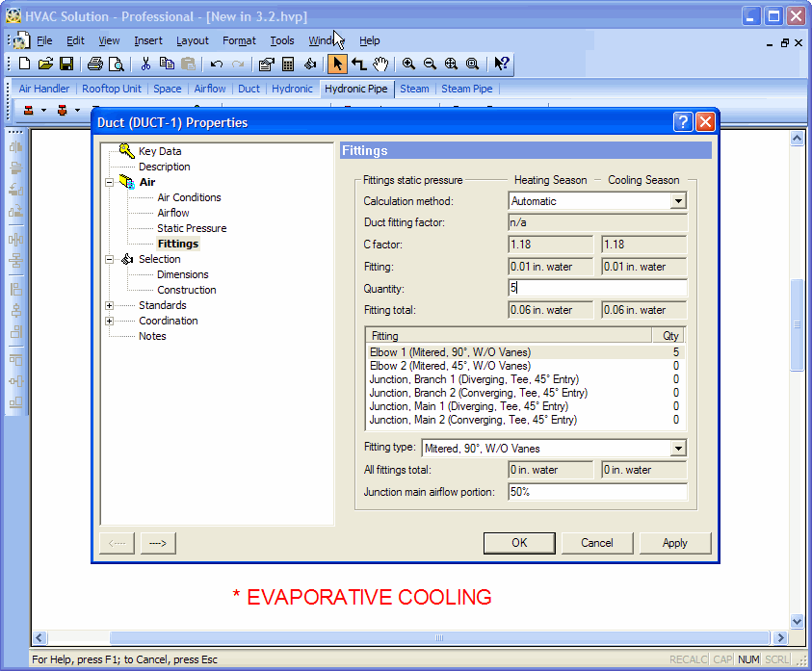Click the vertical scrollbar down arrow

(x=797, y=621)
